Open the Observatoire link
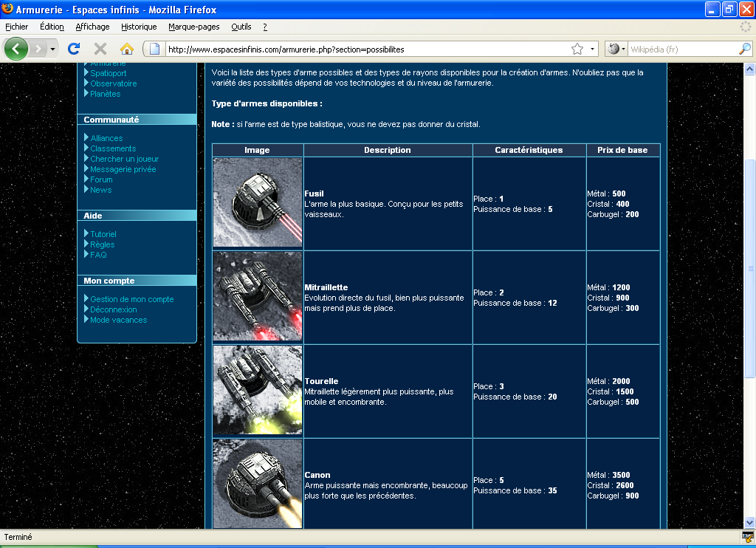The height and width of the screenshot is (548, 756). click(114, 83)
